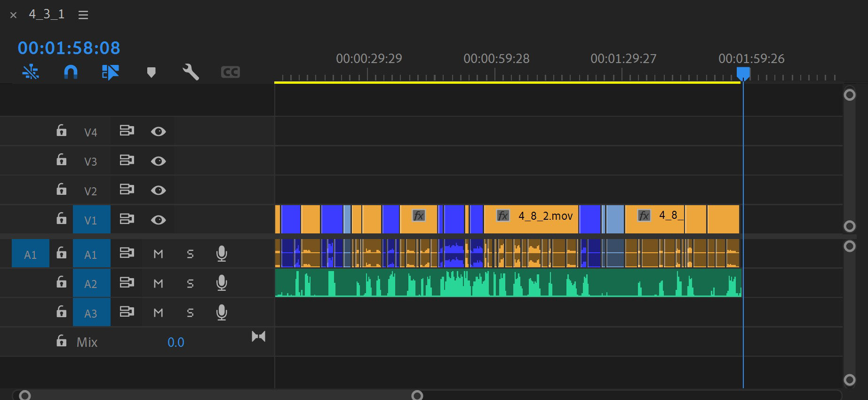
Task: Toggle lock on track V3
Action: click(61, 160)
